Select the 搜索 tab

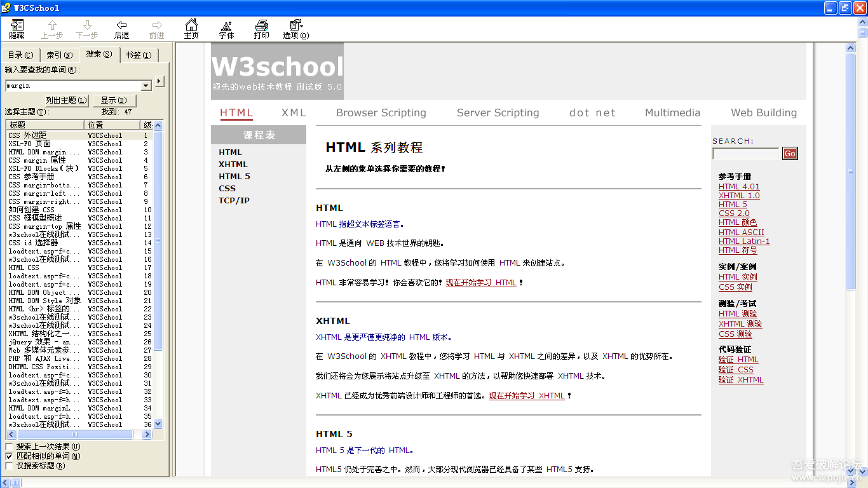click(x=99, y=55)
